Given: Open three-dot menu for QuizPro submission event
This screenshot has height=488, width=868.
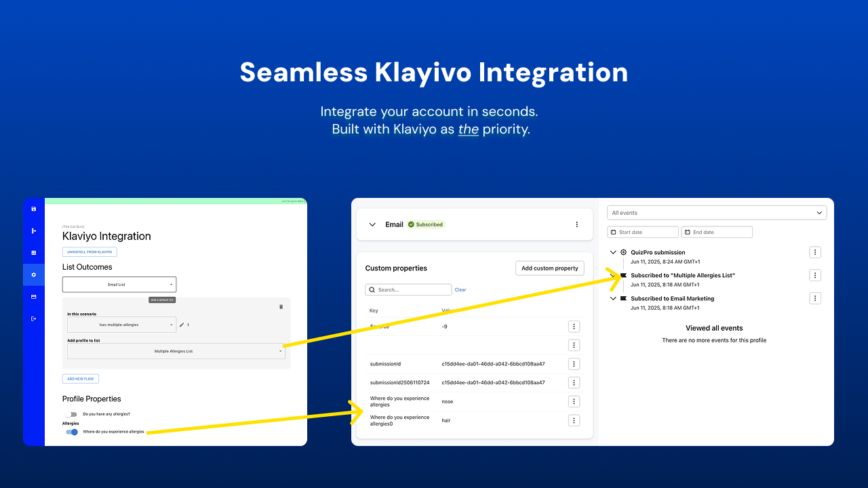Looking at the screenshot, I should click(x=815, y=252).
